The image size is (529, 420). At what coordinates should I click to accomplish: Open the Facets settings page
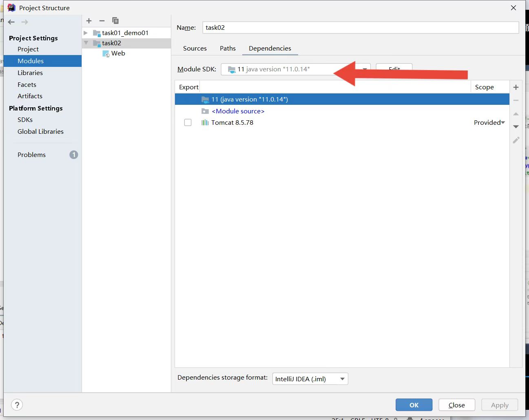tap(27, 84)
